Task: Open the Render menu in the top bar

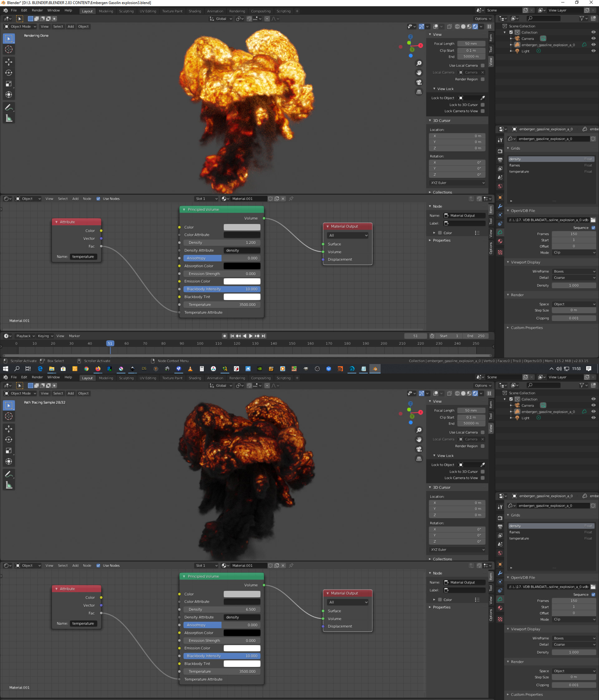Action: 37,10
